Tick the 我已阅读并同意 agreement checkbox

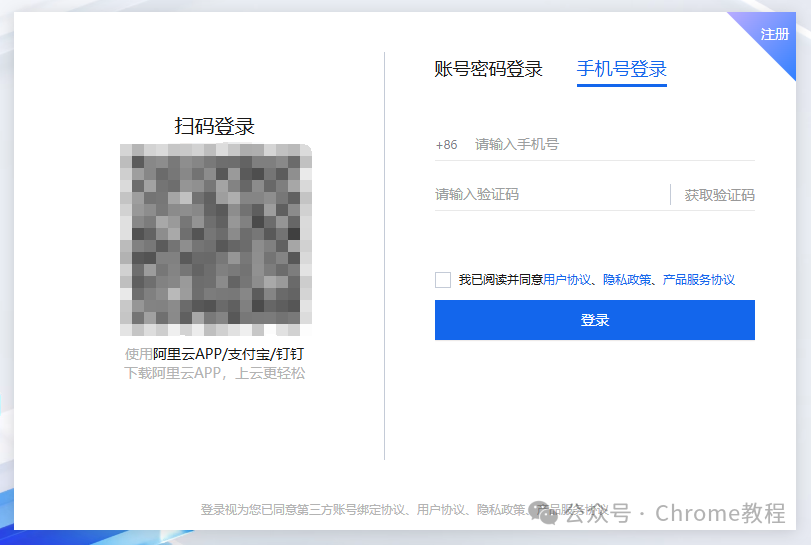[443, 280]
